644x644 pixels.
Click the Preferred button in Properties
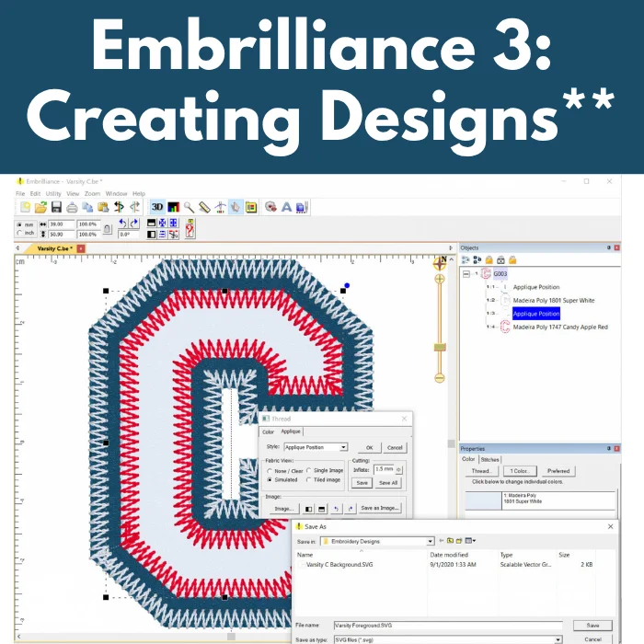558,471
